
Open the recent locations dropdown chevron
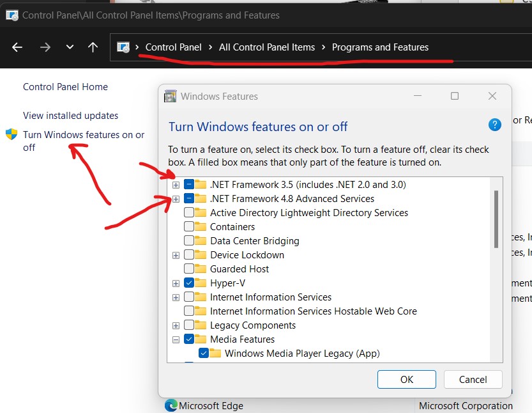click(70, 47)
